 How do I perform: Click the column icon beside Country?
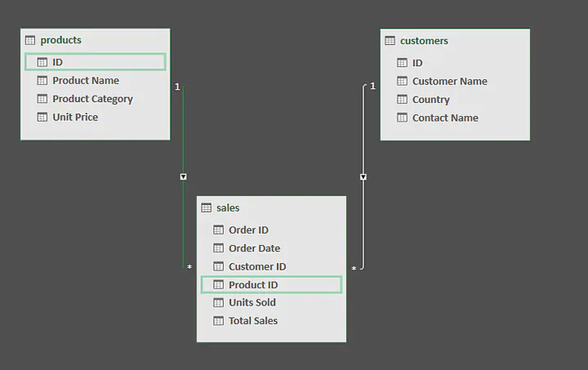(x=403, y=100)
